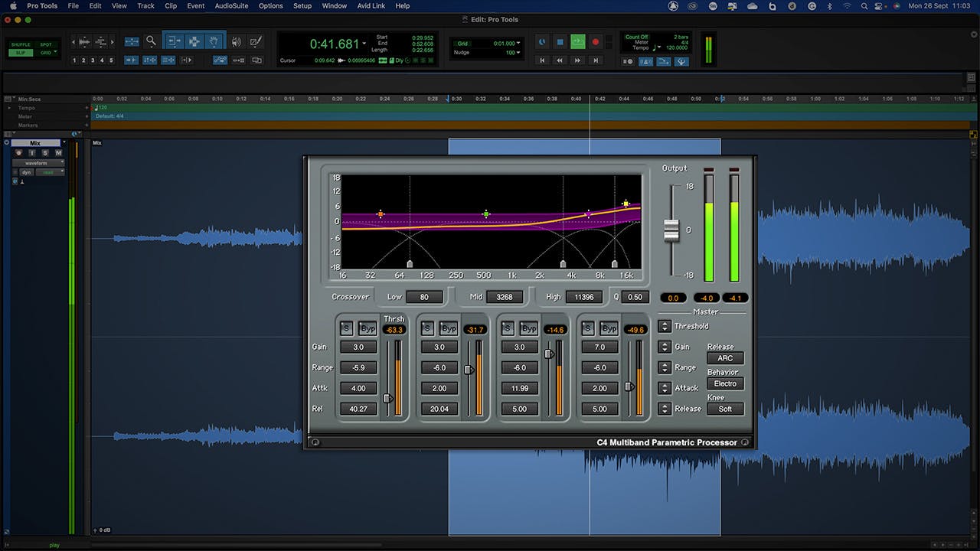Click horizontal zoom in arrow button
980x551 pixels.
coord(113,41)
